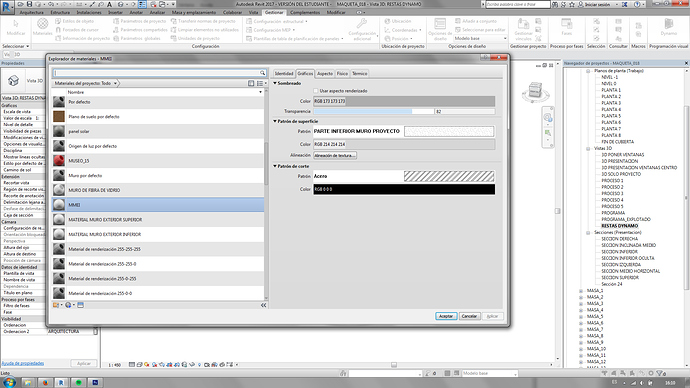Switch to the Aspecto tab

[325, 73]
